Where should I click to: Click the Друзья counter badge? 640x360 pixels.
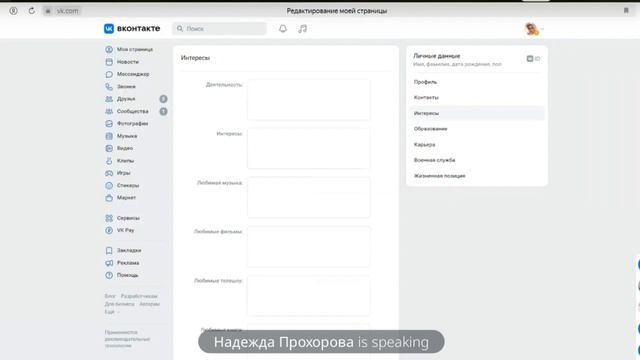click(x=163, y=99)
